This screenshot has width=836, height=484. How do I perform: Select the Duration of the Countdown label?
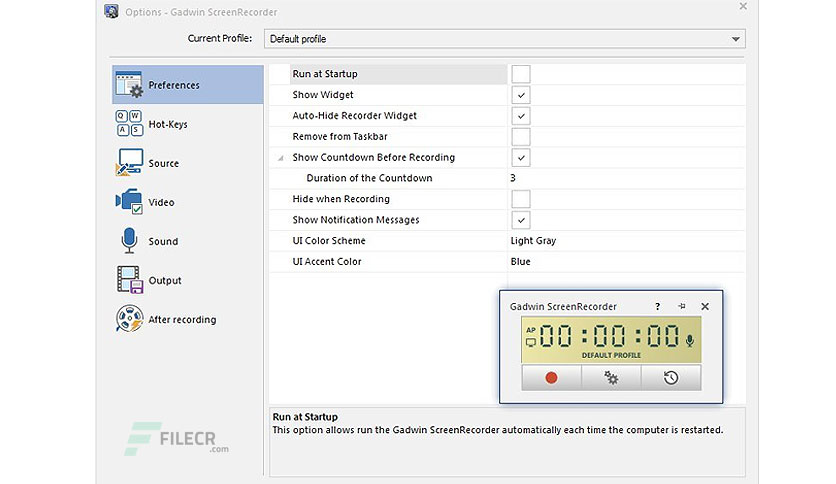[x=369, y=178]
